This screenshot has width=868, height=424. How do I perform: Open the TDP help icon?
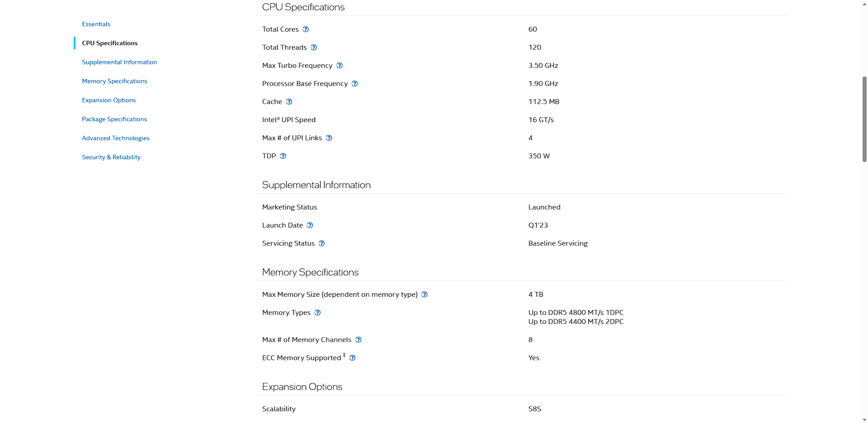pyautogui.click(x=283, y=156)
